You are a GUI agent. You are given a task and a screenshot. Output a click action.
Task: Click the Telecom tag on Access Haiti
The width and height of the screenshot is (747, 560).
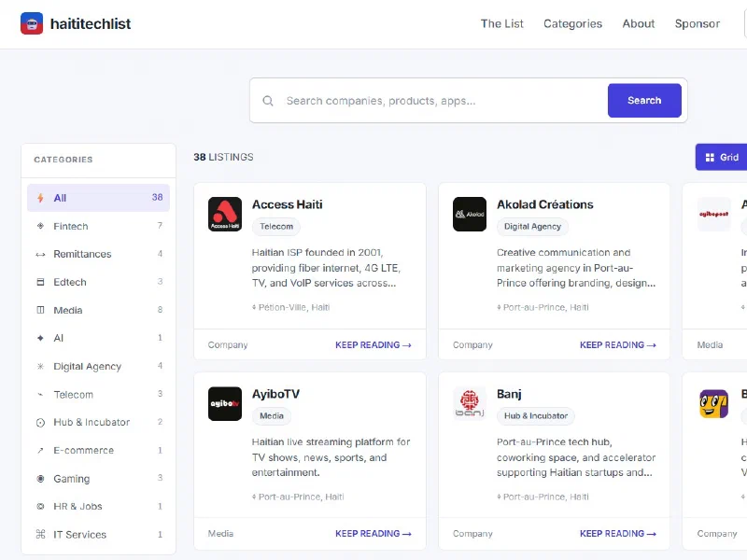click(x=276, y=227)
